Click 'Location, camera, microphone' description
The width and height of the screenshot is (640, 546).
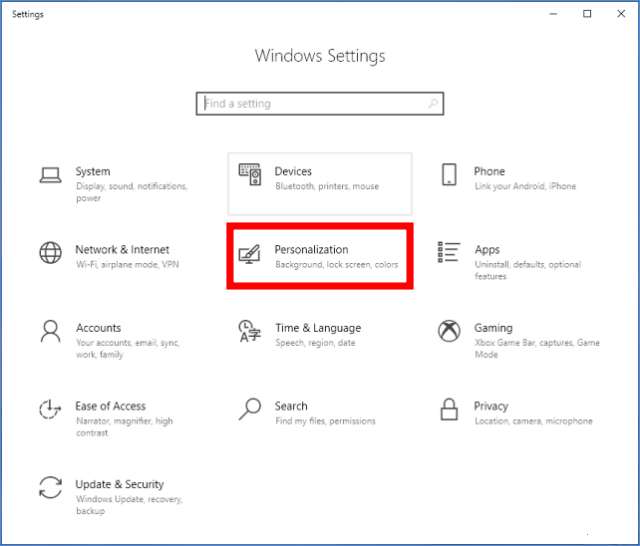tap(533, 421)
